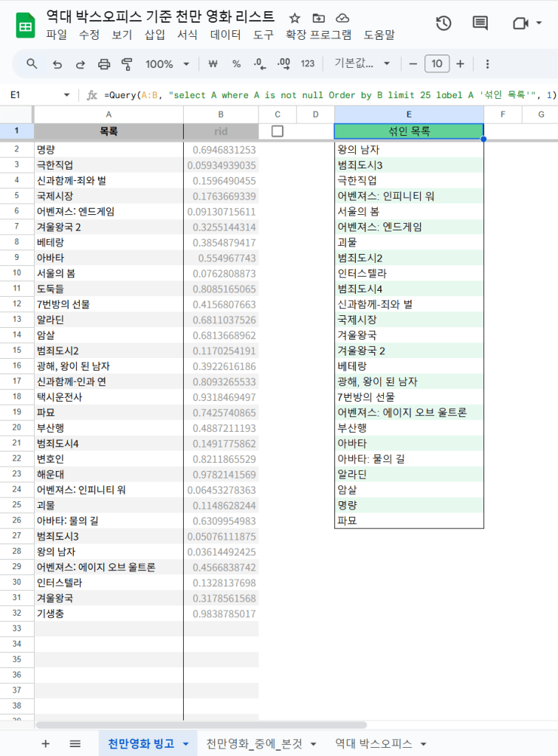558x756 pixels.
Task: Open the 데이터 menu
Action: pyautogui.click(x=225, y=35)
